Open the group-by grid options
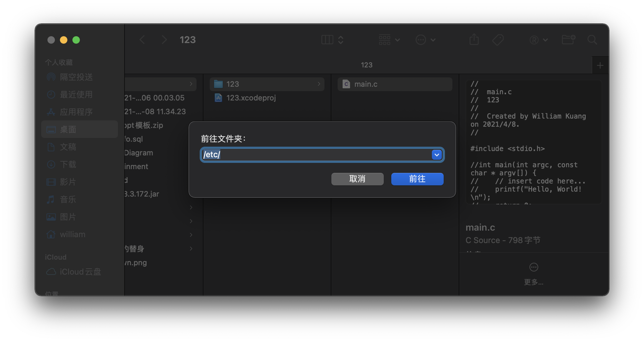The width and height of the screenshot is (644, 342). pyautogui.click(x=389, y=40)
